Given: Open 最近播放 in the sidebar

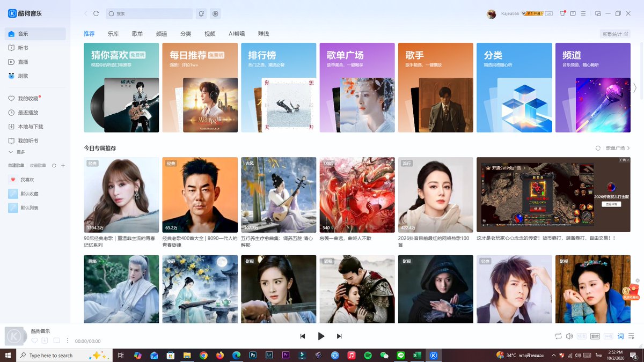Looking at the screenshot, I should (x=35, y=113).
